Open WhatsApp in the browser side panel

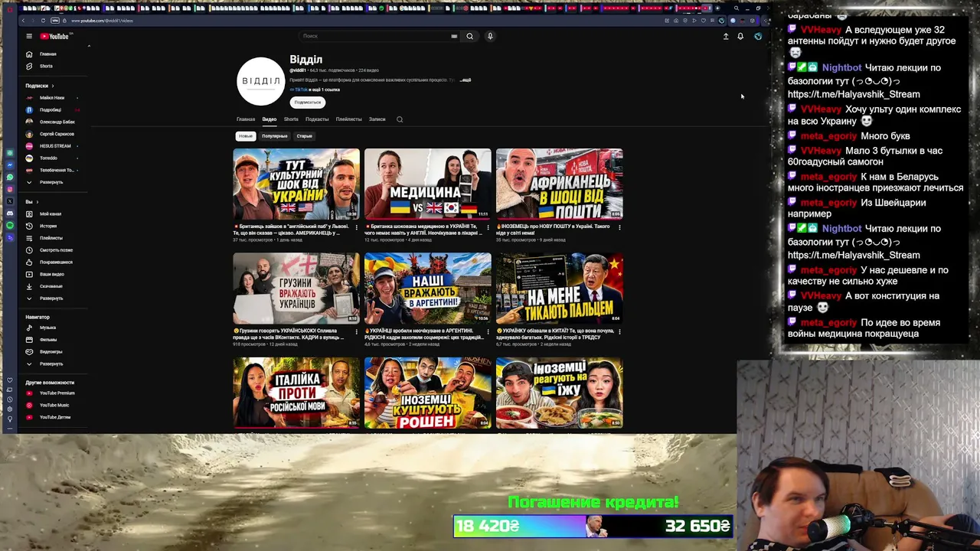pos(10,177)
